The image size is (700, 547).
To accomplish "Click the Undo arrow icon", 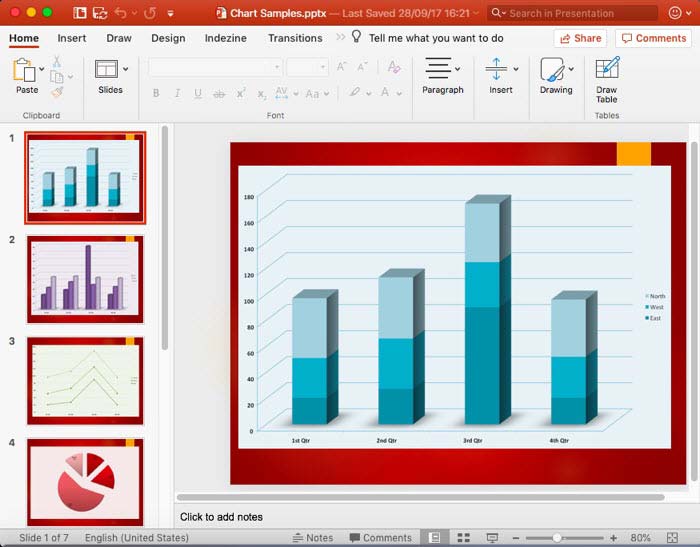I will point(121,13).
